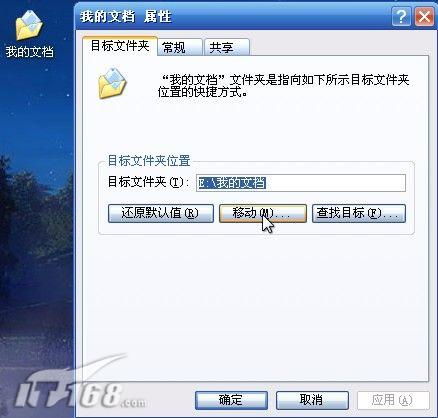Open 查找目标(F)... to locate the folder
Screen dimensions: 438x418
(359, 213)
